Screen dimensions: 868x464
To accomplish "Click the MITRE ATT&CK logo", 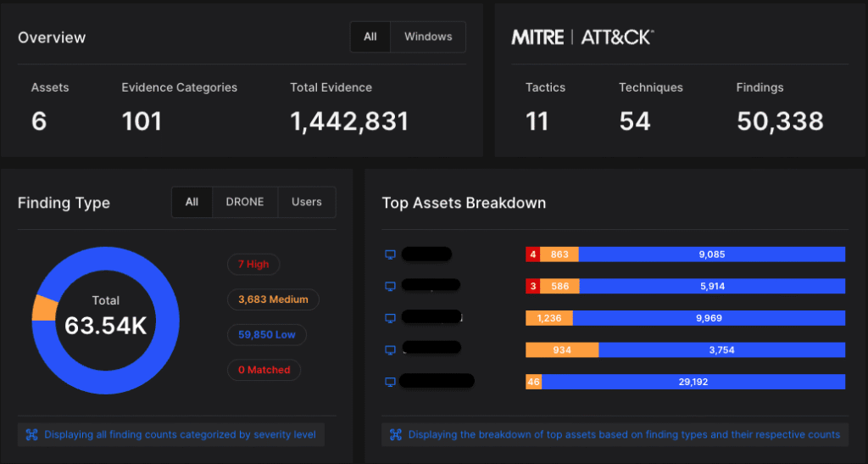I will click(x=581, y=37).
